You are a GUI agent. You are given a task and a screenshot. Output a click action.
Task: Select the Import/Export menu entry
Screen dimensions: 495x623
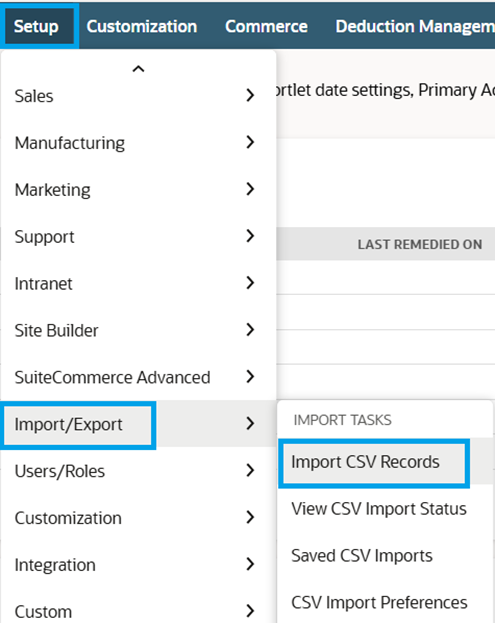[x=68, y=424]
